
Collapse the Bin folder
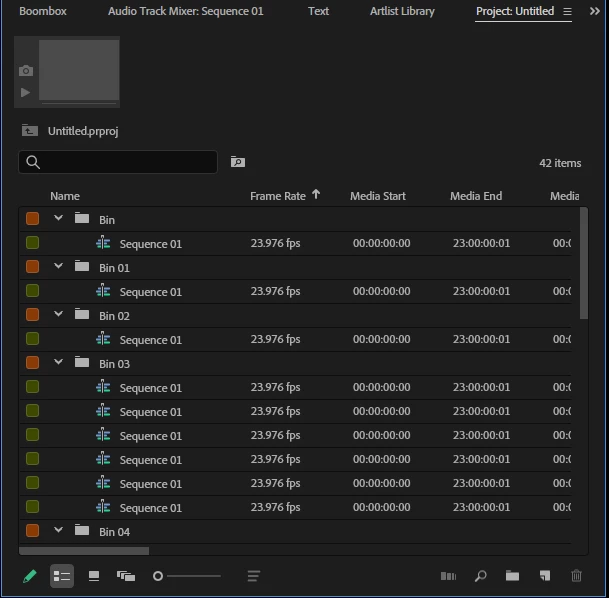[58, 218]
